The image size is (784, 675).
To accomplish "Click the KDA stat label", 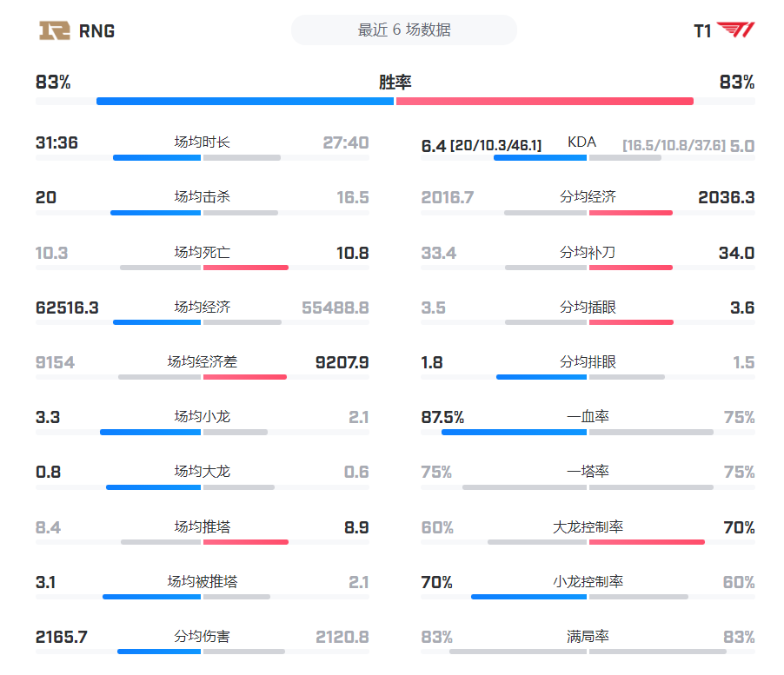I will pos(581,142).
